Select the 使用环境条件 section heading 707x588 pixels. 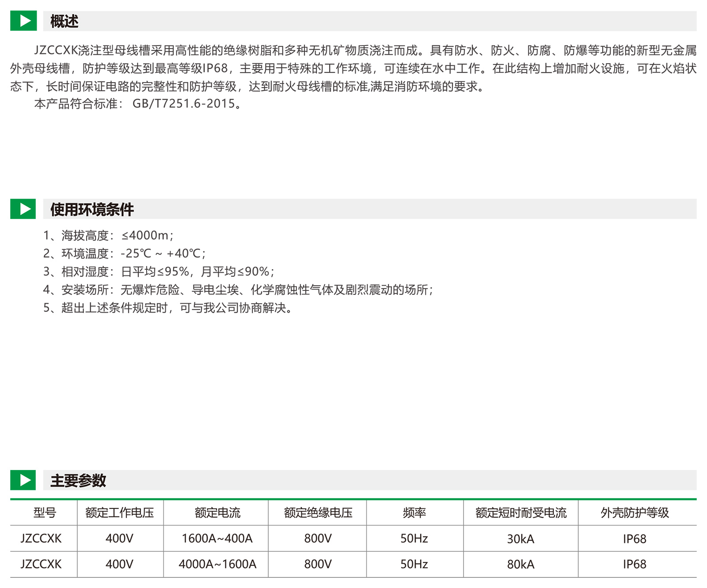(x=92, y=209)
